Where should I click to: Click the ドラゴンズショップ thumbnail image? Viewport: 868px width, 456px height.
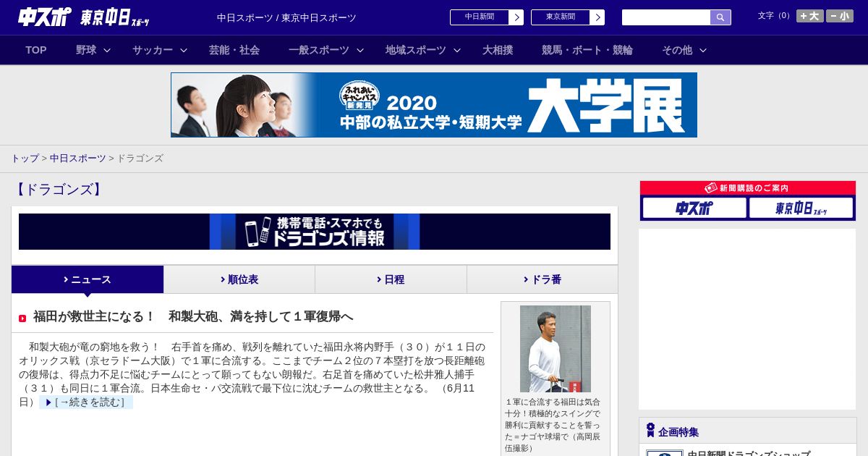pos(665,453)
